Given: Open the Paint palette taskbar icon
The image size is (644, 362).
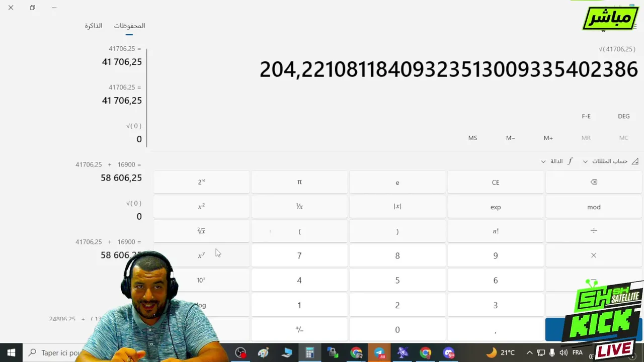Looking at the screenshot, I should click(x=264, y=353).
